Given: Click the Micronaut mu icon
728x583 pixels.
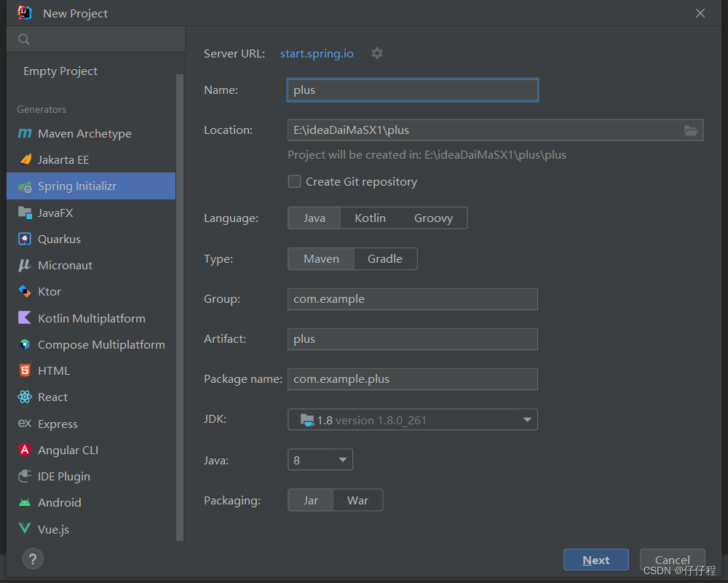Looking at the screenshot, I should click(x=25, y=266).
